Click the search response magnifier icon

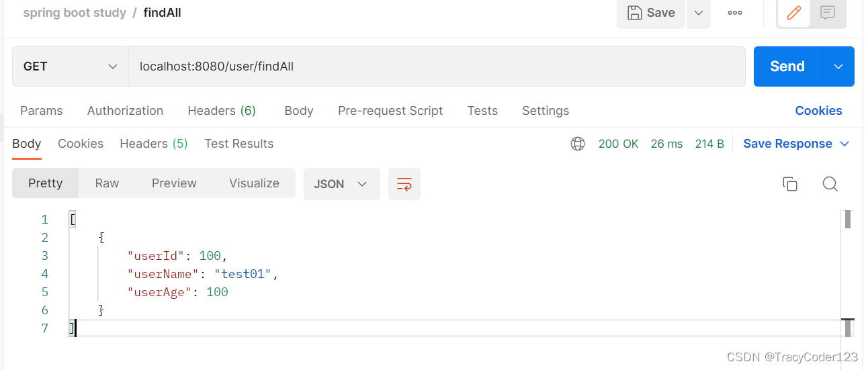(830, 184)
